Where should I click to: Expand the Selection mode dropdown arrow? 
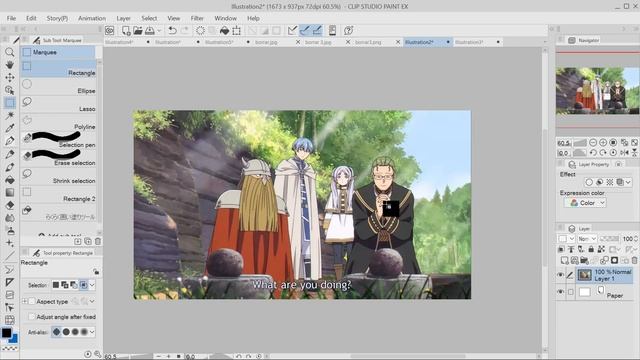pyautogui.click(x=92, y=285)
